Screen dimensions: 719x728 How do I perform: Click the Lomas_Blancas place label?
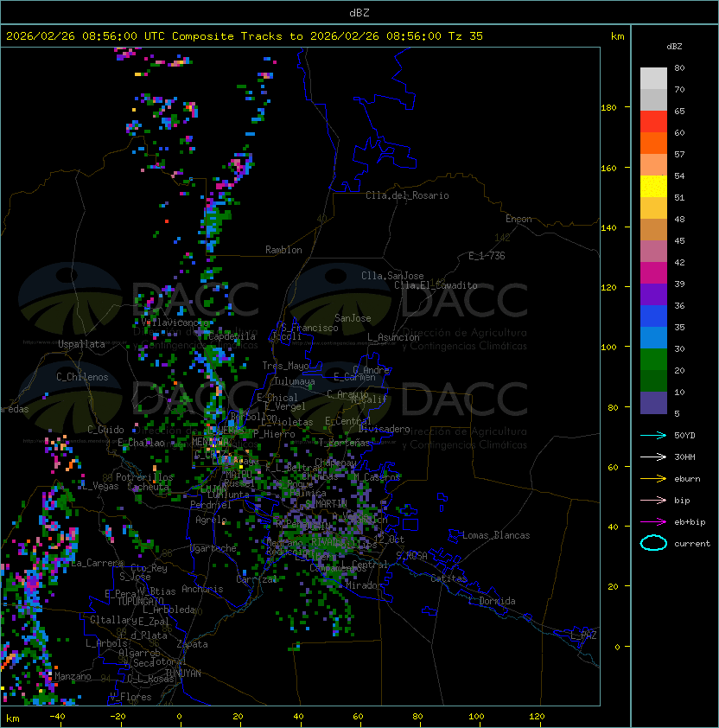496,535
